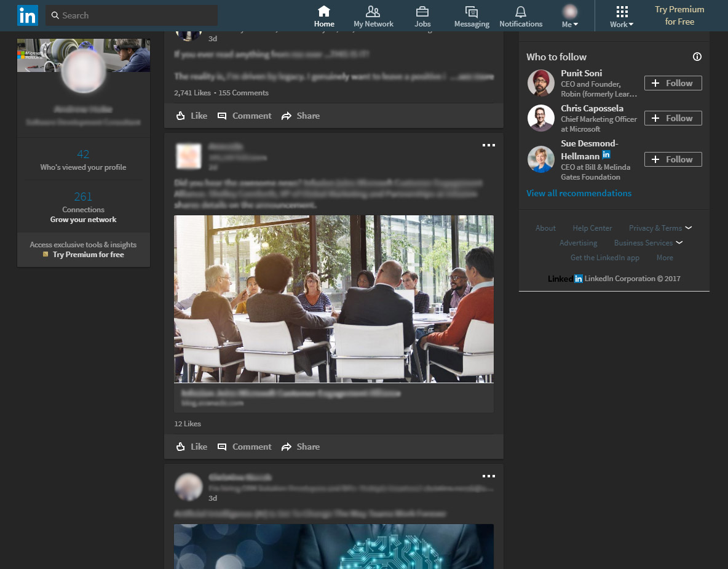728x569 pixels.
Task: Open the meeting room photo thumbnail
Action: (x=334, y=299)
